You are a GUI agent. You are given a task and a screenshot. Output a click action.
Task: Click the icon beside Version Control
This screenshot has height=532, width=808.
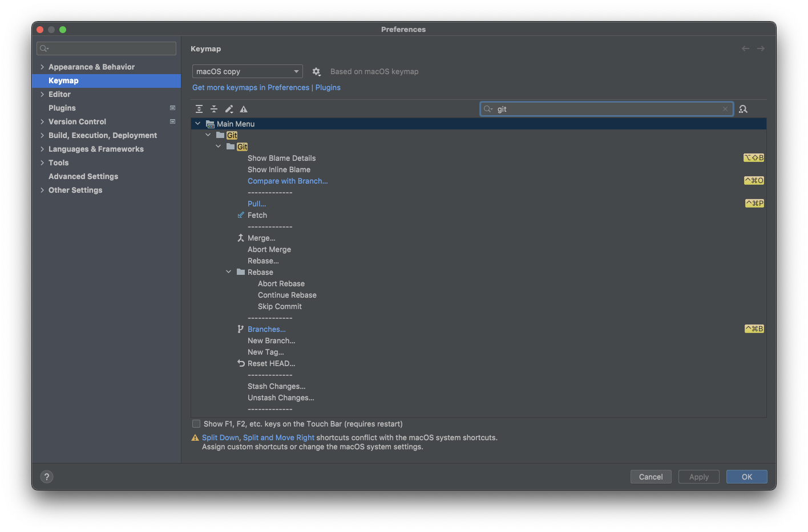[x=172, y=121]
